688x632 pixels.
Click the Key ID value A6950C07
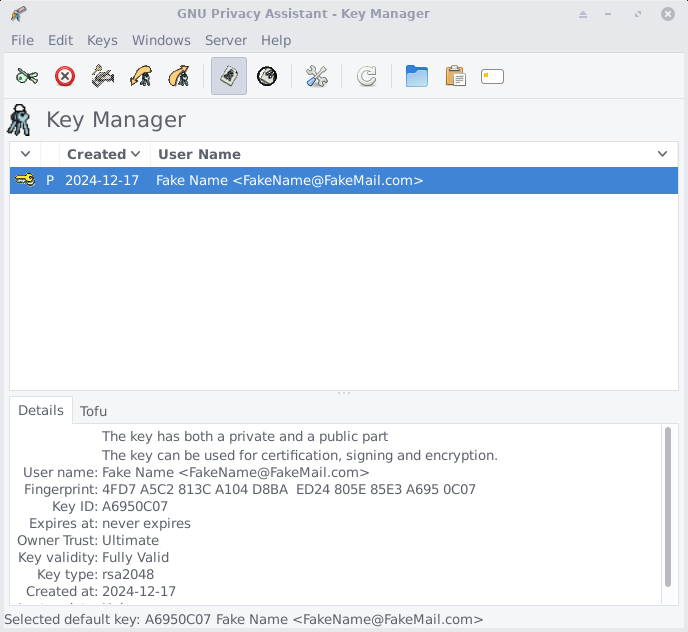[135, 506]
